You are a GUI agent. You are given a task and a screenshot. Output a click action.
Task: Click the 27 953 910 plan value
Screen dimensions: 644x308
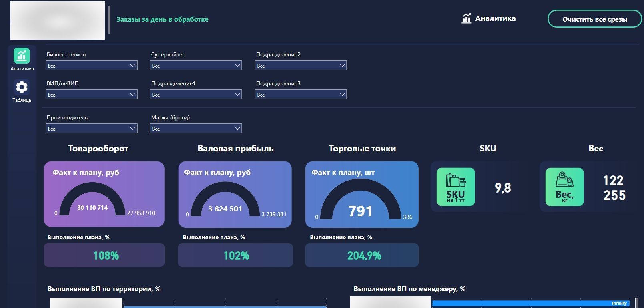click(141, 213)
